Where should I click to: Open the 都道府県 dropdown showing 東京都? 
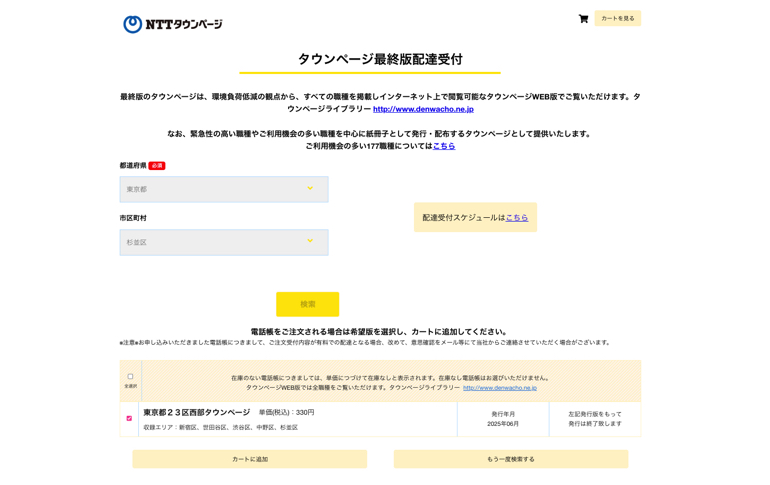(224, 189)
